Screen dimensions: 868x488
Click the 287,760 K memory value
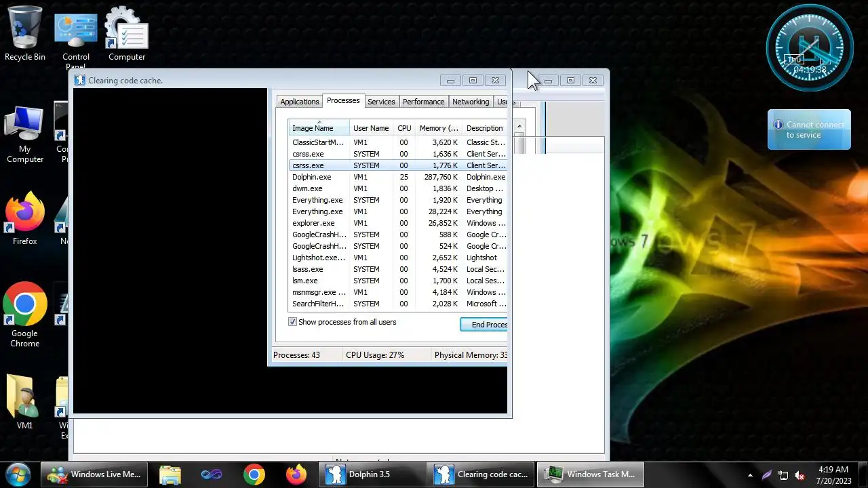click(x=441, y=177)
